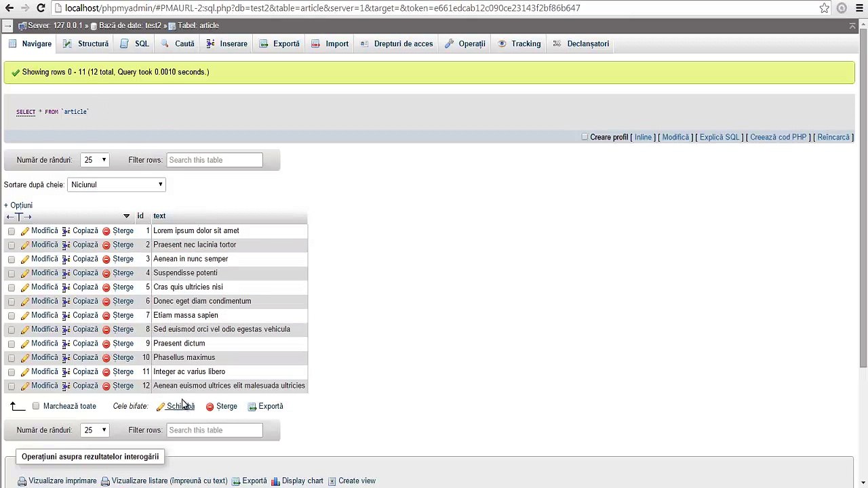Open Sortare după cheie dropdown
The height and width of the screenshot is (488, 868).
pyautogui.click(x=117, y=184)
